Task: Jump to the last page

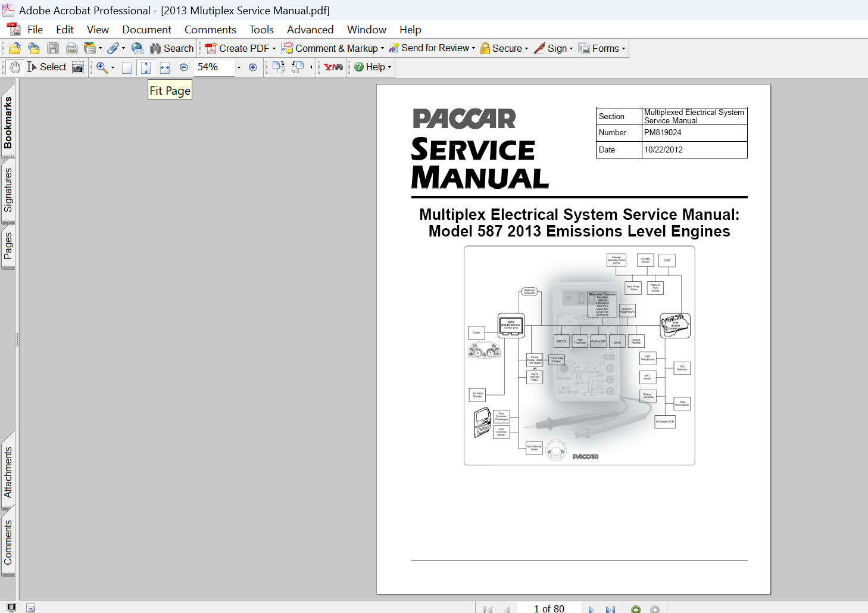Action: click(610, 609)
